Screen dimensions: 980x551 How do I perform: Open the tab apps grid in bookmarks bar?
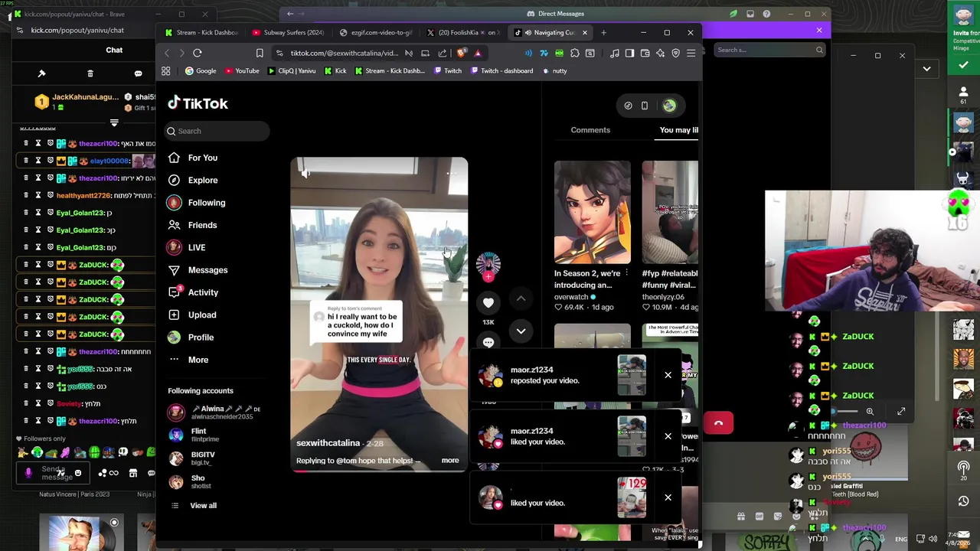(x=165, y=70)
